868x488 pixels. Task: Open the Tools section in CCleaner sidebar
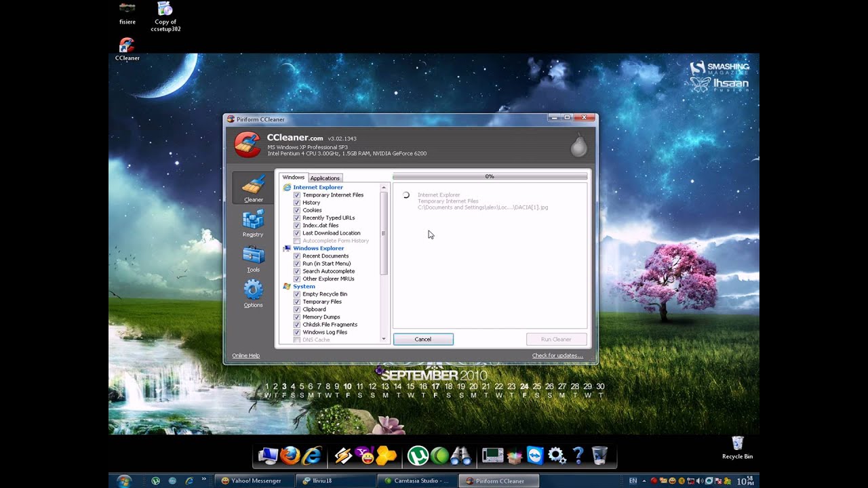click(253, 260)
